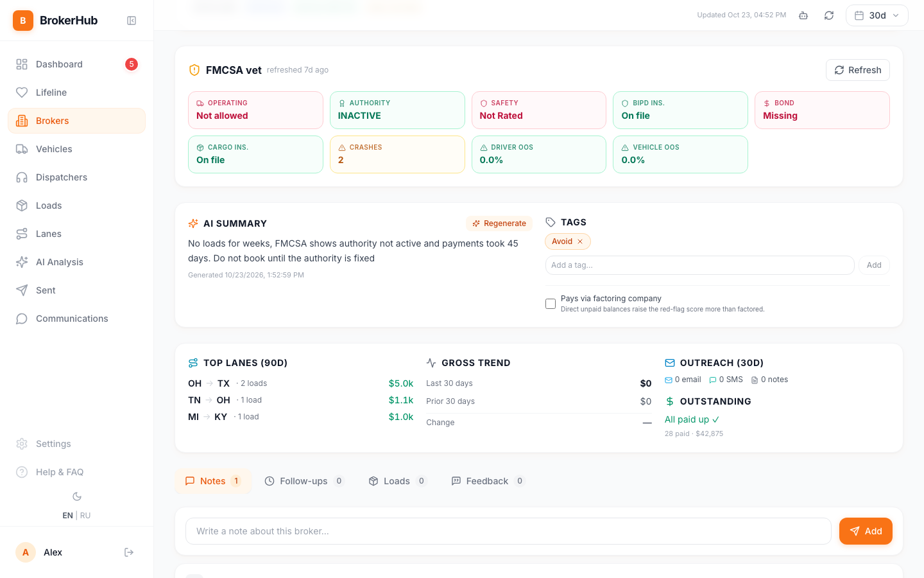Image resolution: width=924 pixels, height=578 pixels.
Task: Open Settings in the sidebar
Action: pyautogui.click(x=77, y=444)
